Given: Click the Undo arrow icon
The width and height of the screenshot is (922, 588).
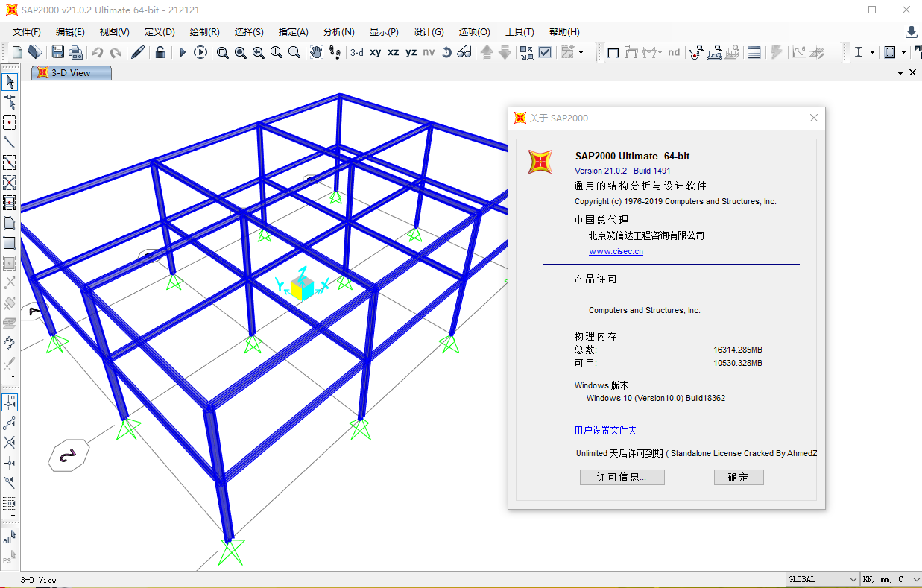Looking at the screenshot, I should coord(98,52).
